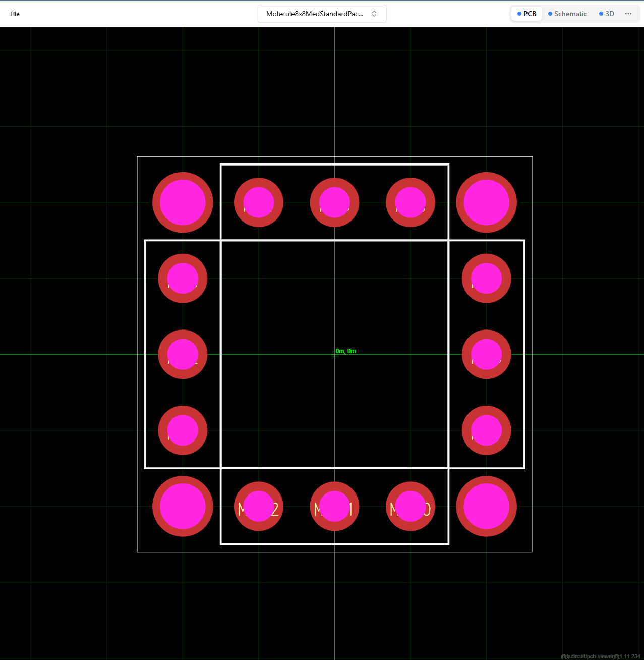
Task: Click the '0m, 0m' origin coordinate label
Action: (345, 351)
